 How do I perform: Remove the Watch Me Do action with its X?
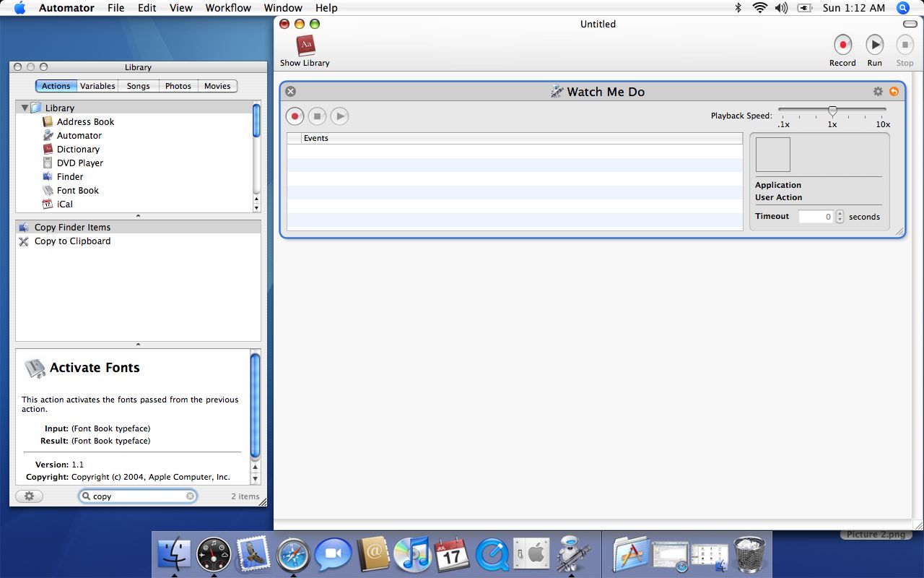point(290,91)
